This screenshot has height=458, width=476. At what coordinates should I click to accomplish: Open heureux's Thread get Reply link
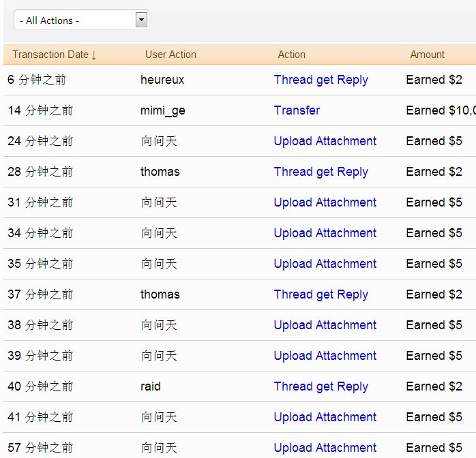[x=321, y=80]
